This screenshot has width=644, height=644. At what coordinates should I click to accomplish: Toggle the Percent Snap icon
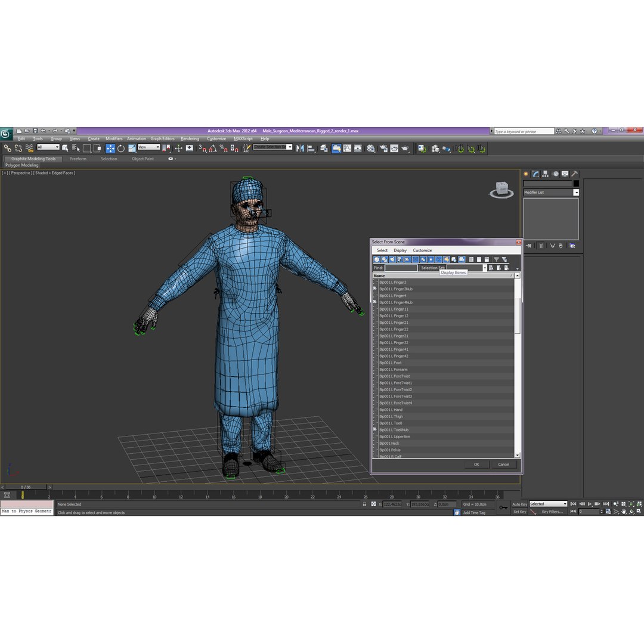click(224, 148)
